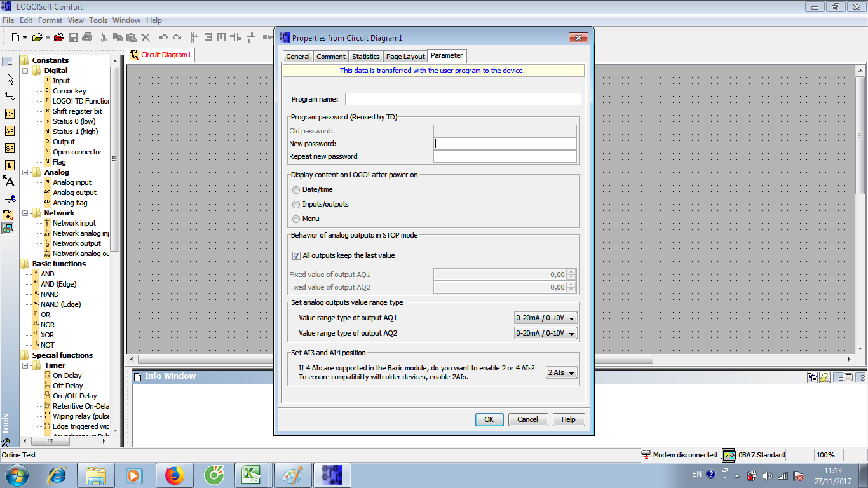Click the Save diskette icon

[x=73, y=37]
